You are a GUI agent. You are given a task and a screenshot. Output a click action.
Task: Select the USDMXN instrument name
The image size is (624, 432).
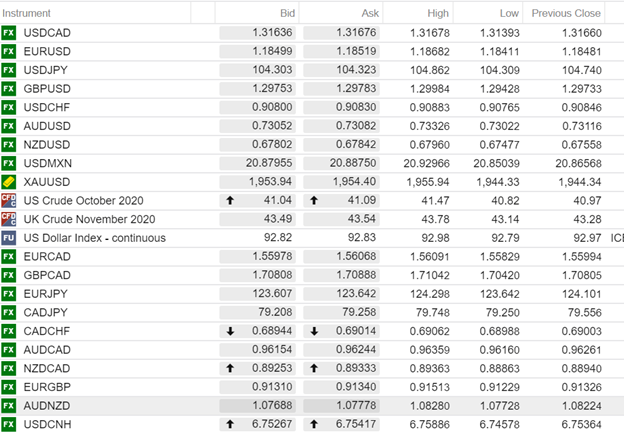tap(48, 163)
